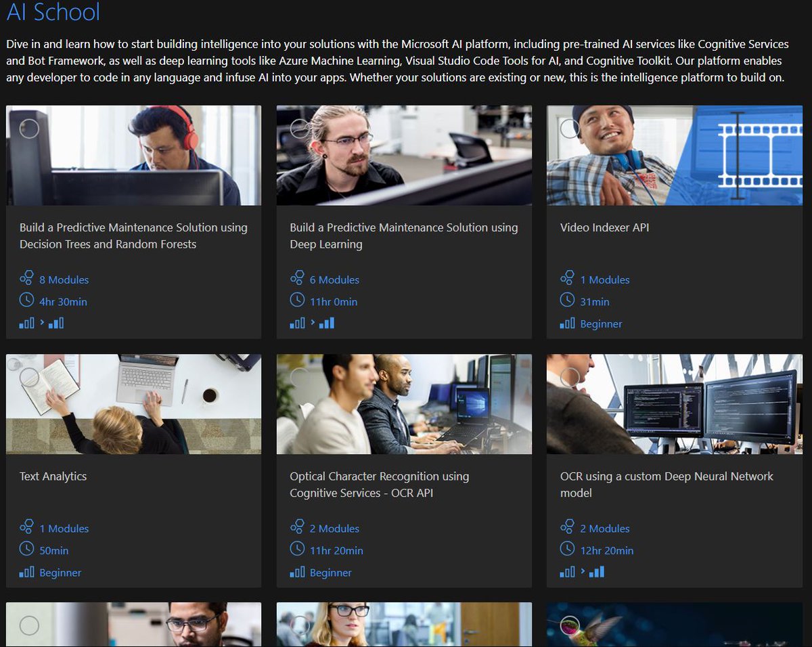Toggle completion circle on OCR API course image
The width and height of the screenshot is (812, 647).
[300, 377]
